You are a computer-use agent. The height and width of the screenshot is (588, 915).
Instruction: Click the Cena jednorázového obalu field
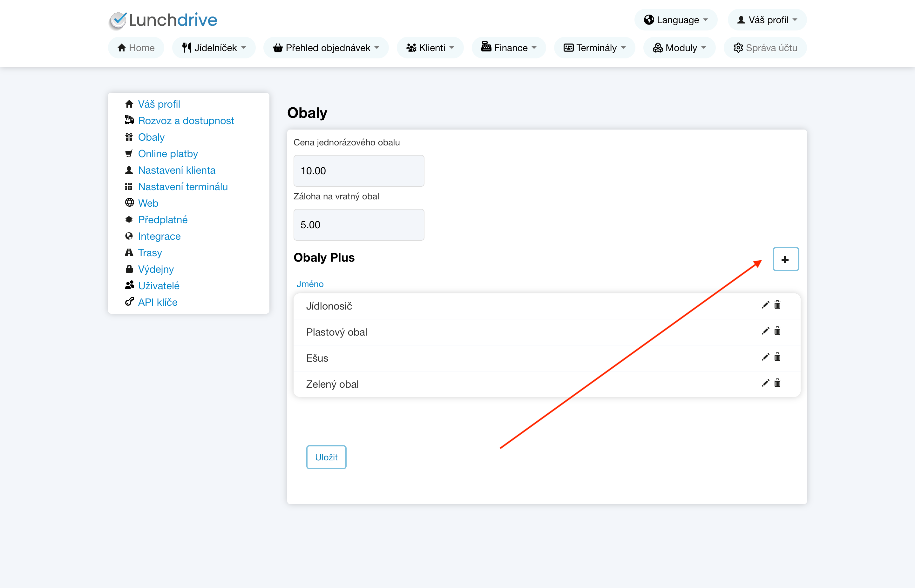pos(358,171)
